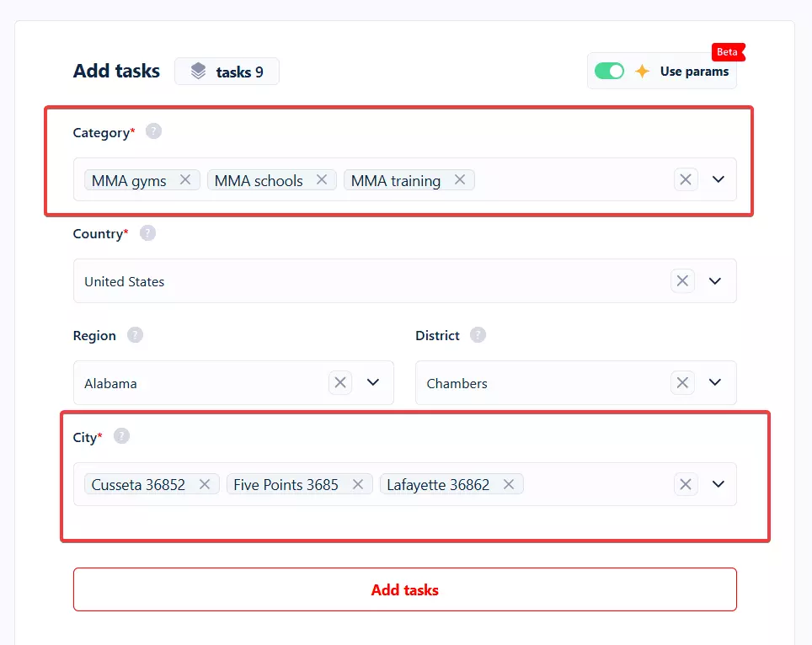Remove the MMA schools category tag
Viewport: 812px width, 645px height.
pyautogui.click(x=322, y=179)
